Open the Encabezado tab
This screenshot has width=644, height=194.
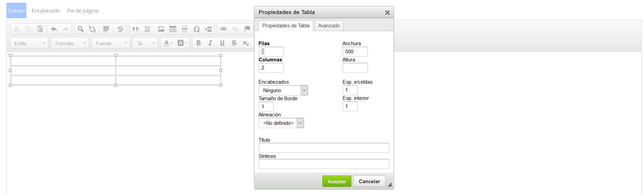point(46,11)
